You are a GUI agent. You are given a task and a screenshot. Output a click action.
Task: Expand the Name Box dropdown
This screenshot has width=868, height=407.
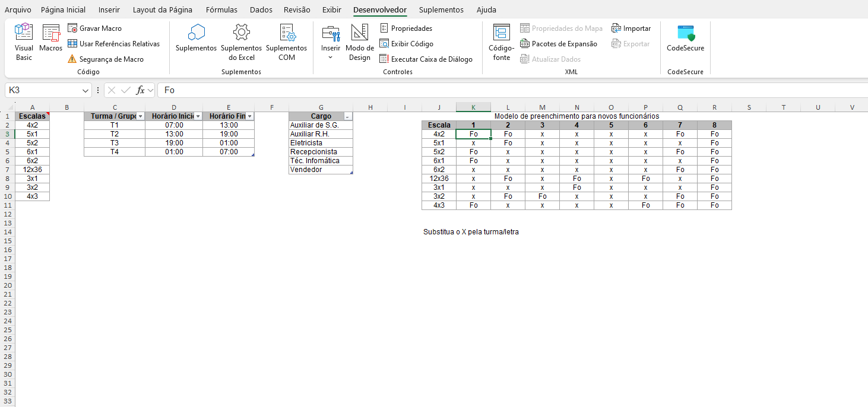pyautogui.click(x=86, y=90)
